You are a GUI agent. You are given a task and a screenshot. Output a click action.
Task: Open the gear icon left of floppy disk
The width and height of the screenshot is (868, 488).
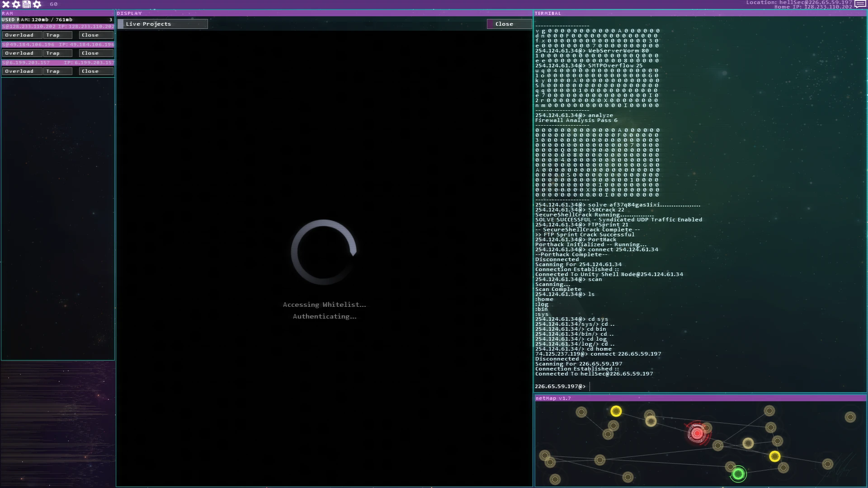pos(16,4)
